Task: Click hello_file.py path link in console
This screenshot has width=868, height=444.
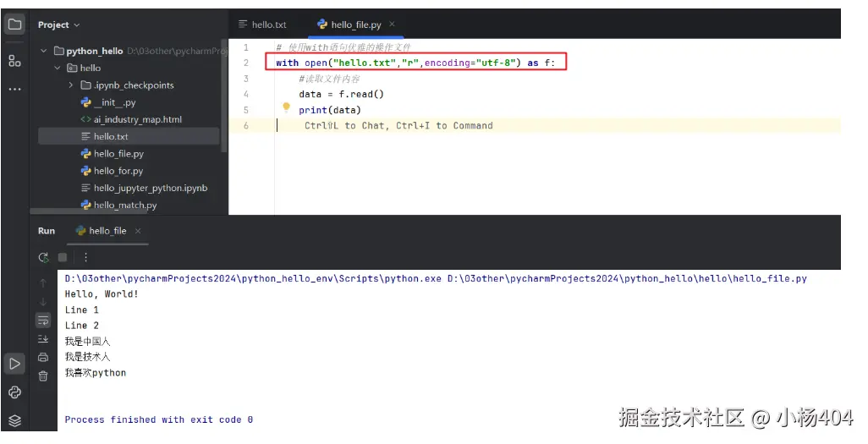Action: (627, 278)
